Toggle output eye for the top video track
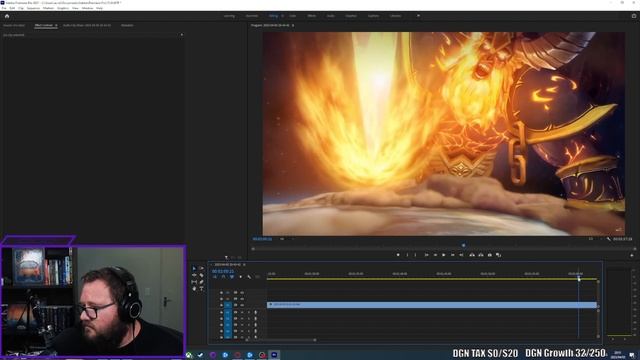The width and height of the screenshot is (640, 360). pos(242,293)
